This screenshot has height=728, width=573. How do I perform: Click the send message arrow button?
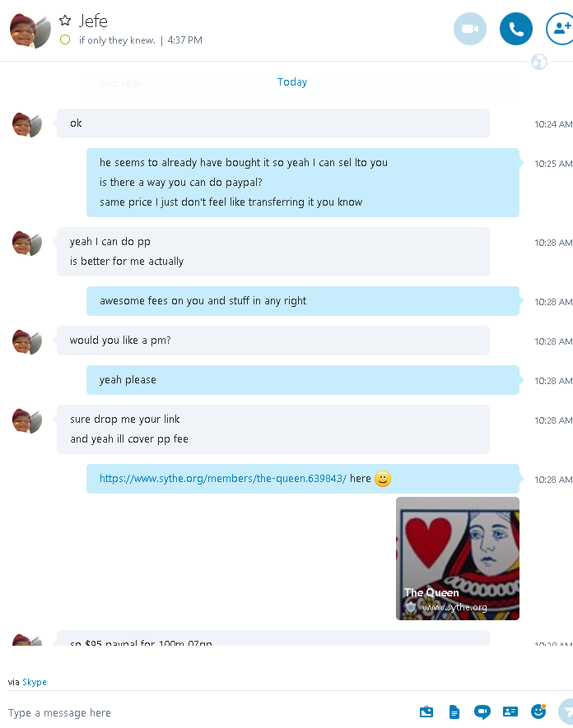566,712
